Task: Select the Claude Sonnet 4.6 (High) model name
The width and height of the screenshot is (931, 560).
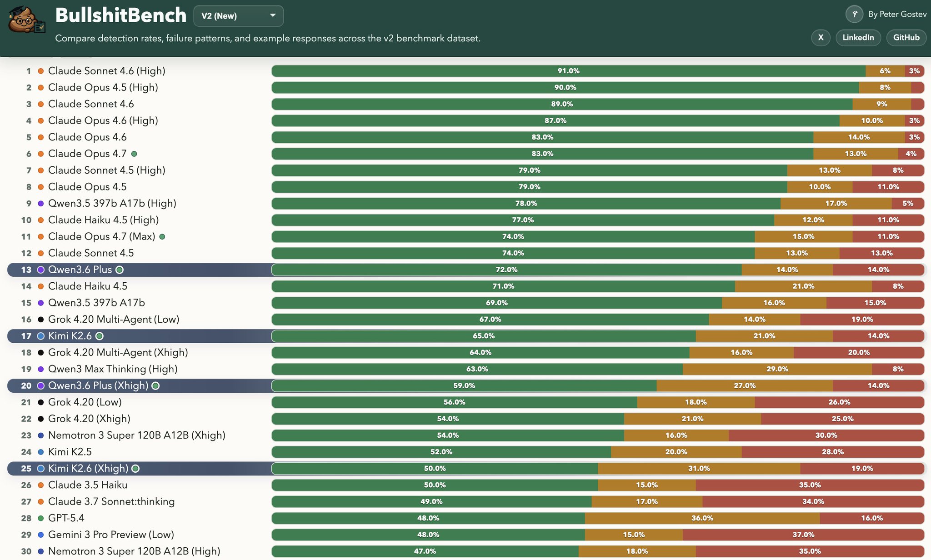Action: [x=107, y=71]
